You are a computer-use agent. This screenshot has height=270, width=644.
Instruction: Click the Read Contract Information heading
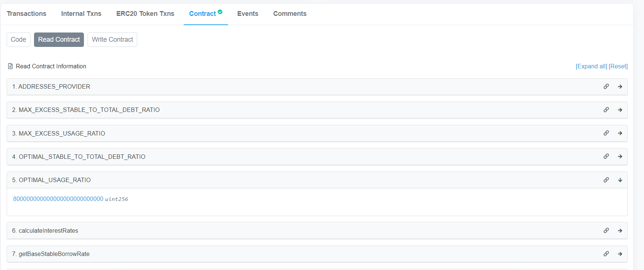(x=51, y=66)
